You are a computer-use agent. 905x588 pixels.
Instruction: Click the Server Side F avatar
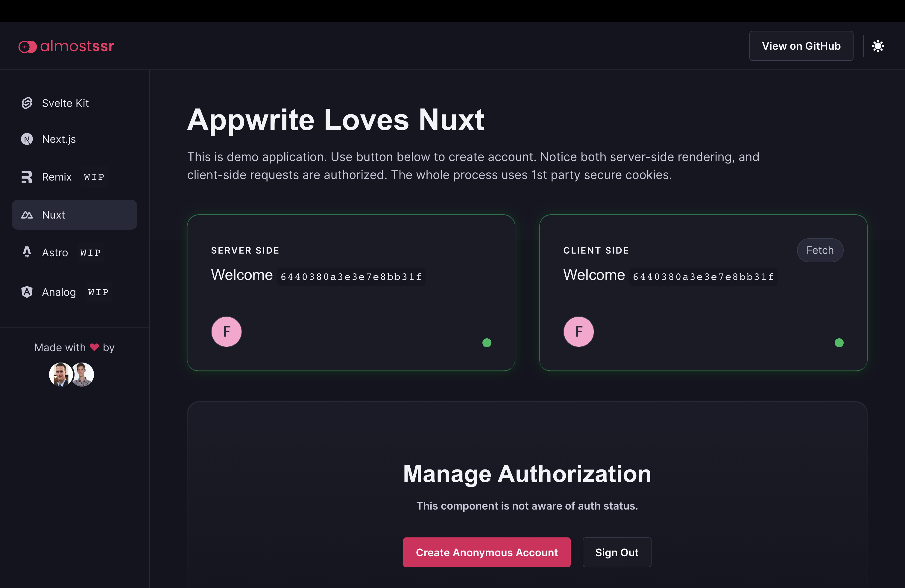(226, 331)
